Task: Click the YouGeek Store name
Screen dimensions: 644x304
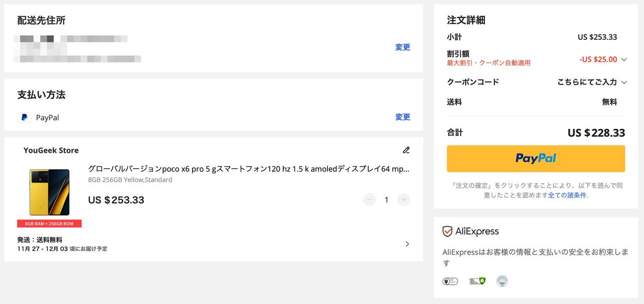Action: tap(51, 150)
